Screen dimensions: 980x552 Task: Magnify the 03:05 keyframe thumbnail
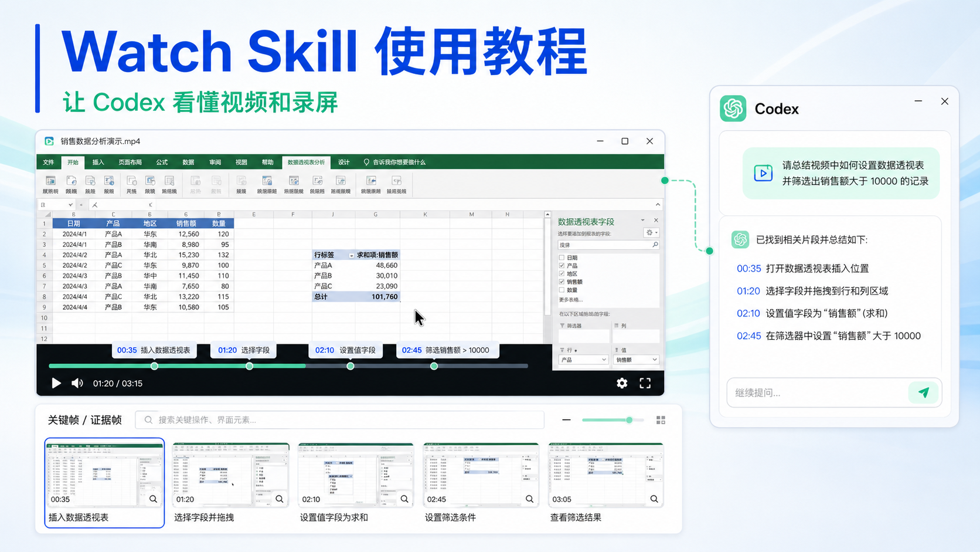tap(654, 499)
